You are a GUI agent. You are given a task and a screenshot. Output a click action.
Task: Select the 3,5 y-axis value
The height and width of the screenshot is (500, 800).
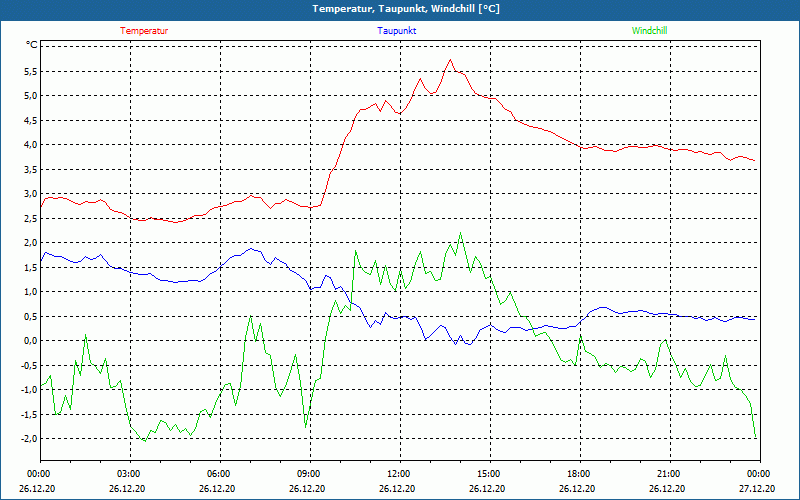tap(31, 169)
